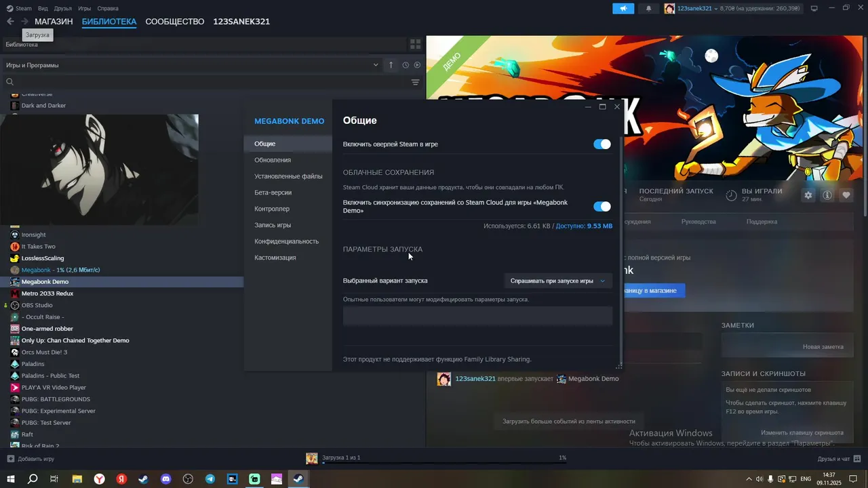The height and width of the screenshot is (488, 868).
Task: Select Конфиденциальность in properties sidebar
Action: (286, 241)
